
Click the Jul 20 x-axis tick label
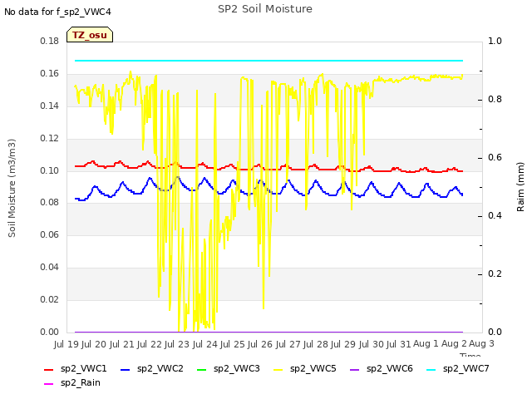click(x=94, y=344)
